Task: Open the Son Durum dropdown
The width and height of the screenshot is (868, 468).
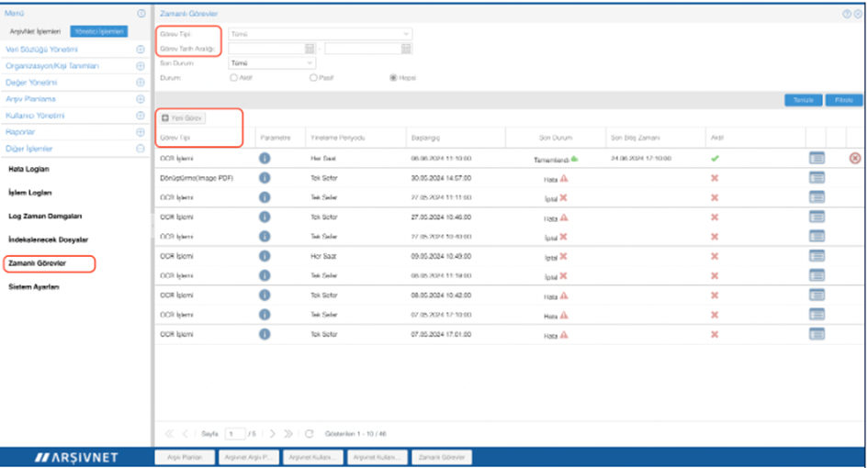Action: tap(271, 62)
